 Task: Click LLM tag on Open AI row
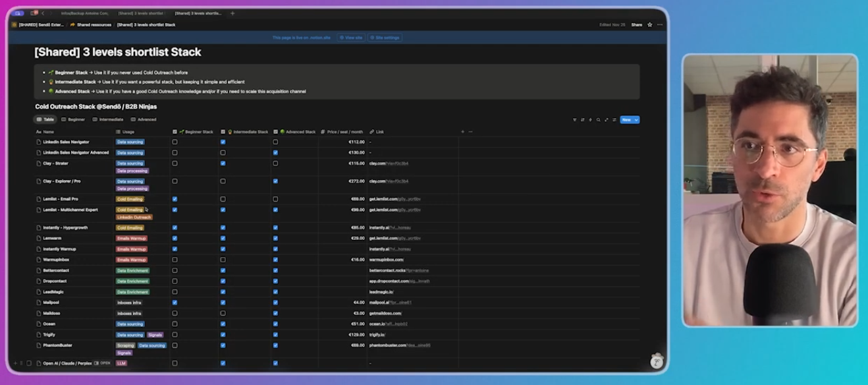tap(121, 363)
